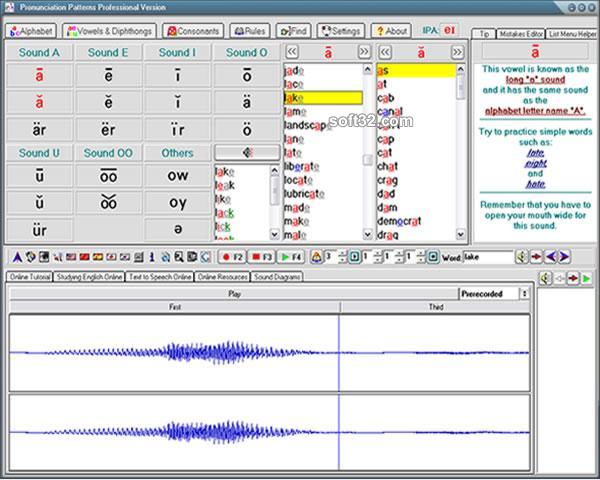
Task: Click the speaker button under the Sound O column
Action: click(x=247, y=153)
